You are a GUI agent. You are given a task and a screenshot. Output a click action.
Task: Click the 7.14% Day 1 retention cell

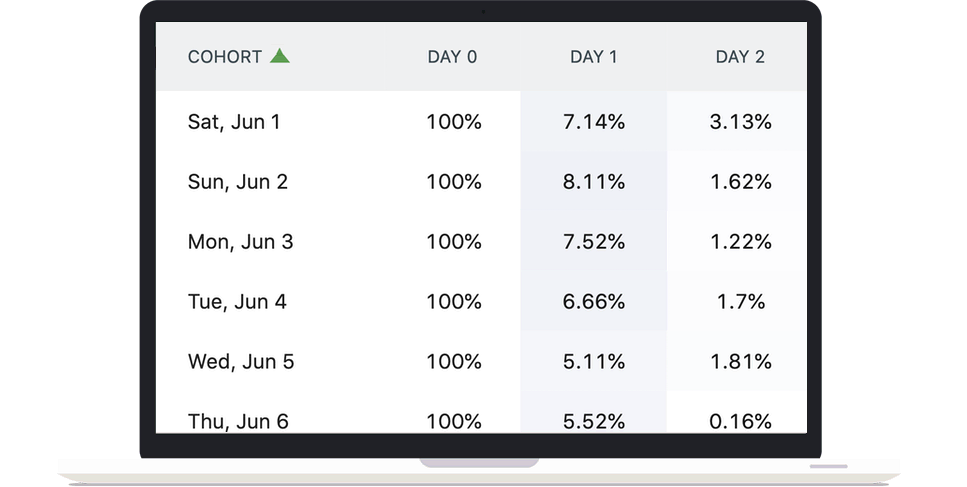pos(594,122)
